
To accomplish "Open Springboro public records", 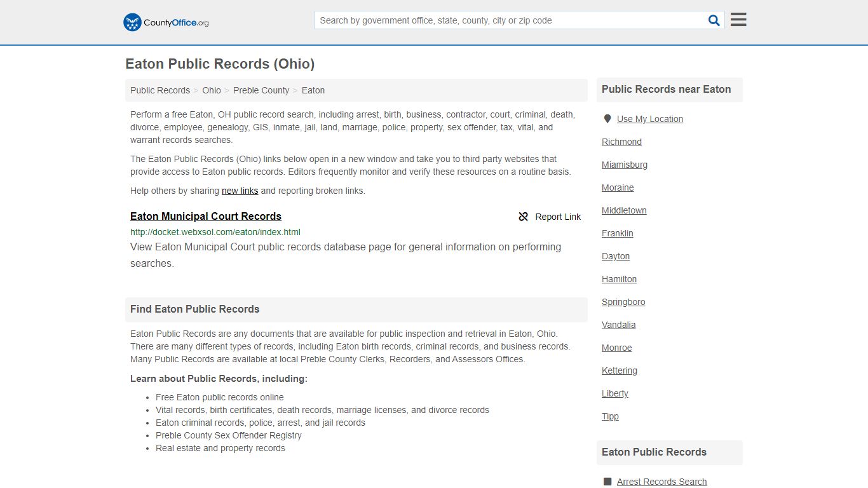I will (x=623, y=302).
